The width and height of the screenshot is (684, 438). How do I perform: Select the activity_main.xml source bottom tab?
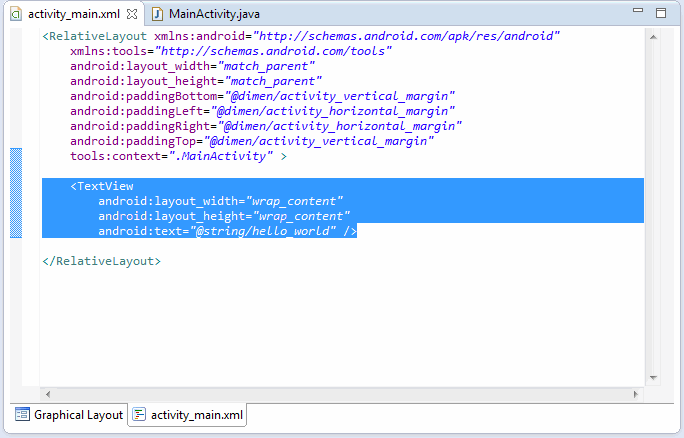point(187,414)
